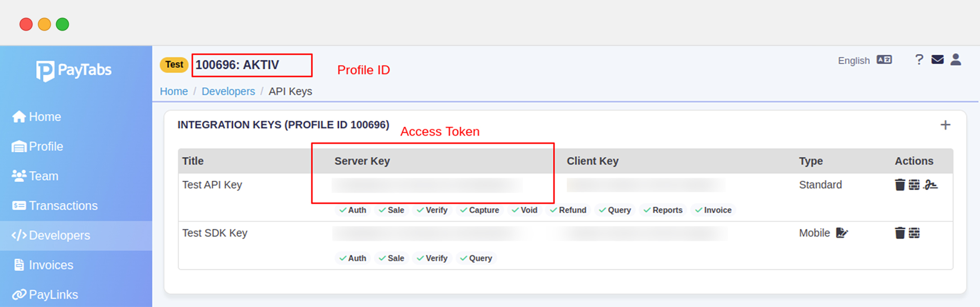This screenshot has width=980, height=307.
Task: Click the Reports permission tag
Action: click(x=663, y=210)
